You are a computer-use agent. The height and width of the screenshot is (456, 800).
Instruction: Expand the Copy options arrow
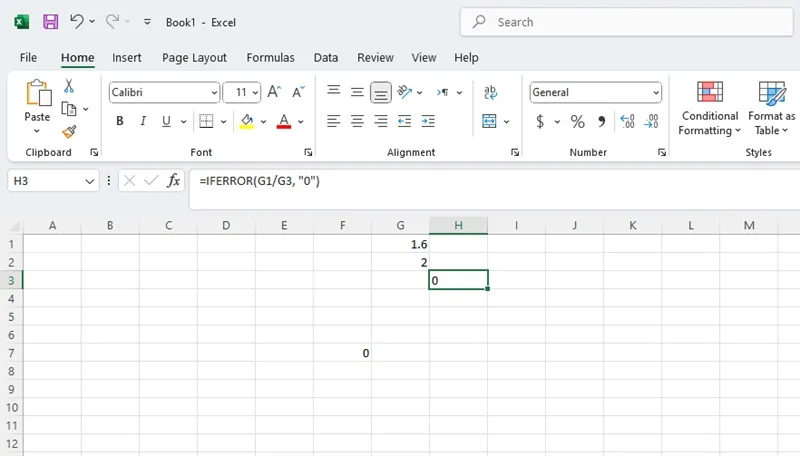(x=86, y=109)
